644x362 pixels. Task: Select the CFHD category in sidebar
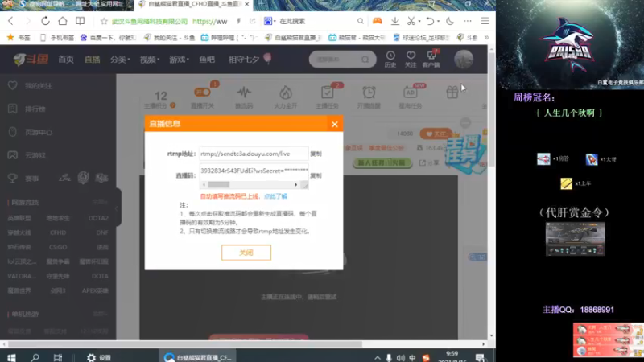pos(58,232)
